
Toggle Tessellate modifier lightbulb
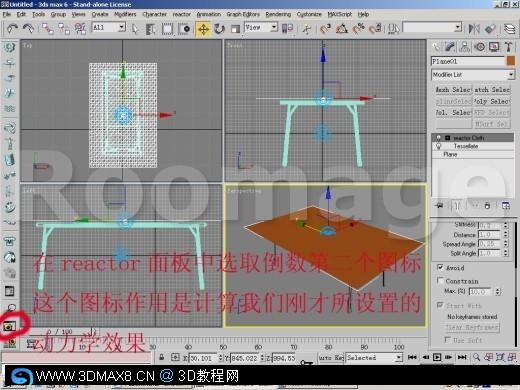[439, 146]
